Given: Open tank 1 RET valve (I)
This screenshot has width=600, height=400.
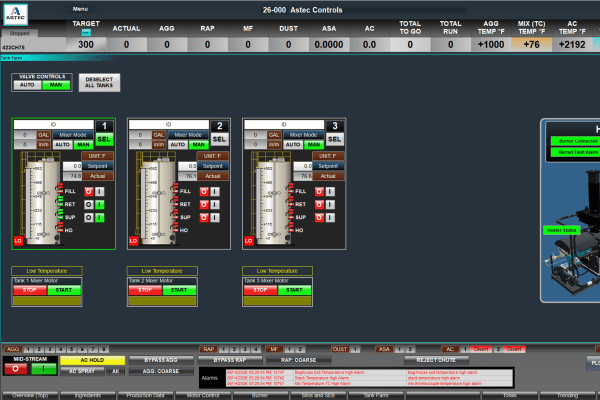Looking at the screenshot, I should point(99,205).
